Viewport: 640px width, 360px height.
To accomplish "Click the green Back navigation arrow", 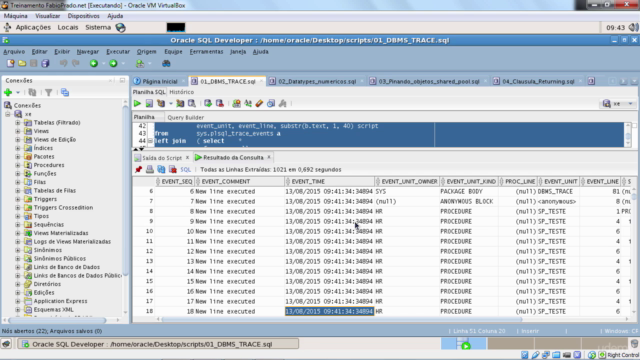I will pos(94,63).
